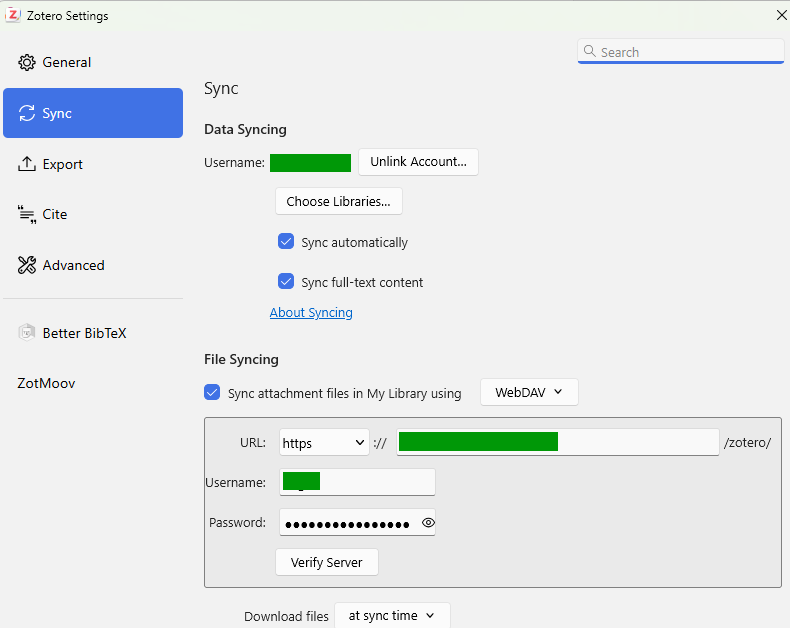Click the Advanced tools icon
The width and height of the screenshot is (790, 628).
click(27, 265)
